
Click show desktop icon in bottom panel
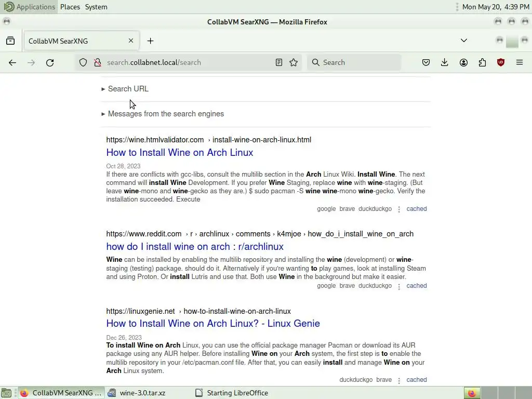pos(6,393)
